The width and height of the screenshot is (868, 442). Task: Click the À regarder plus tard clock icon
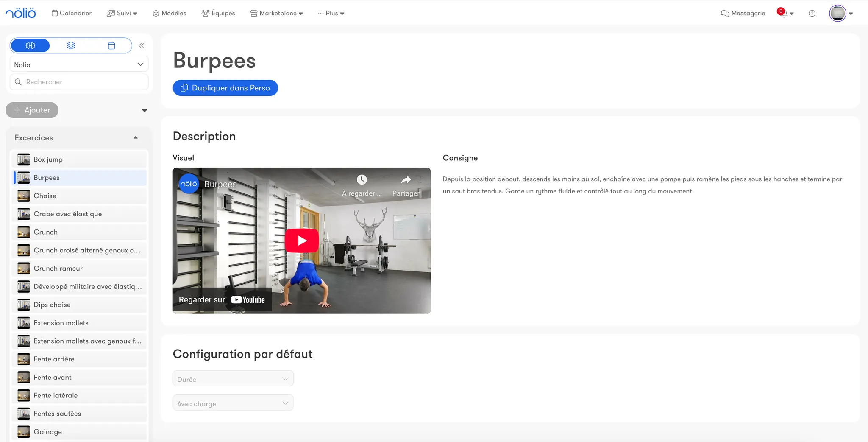362,180
